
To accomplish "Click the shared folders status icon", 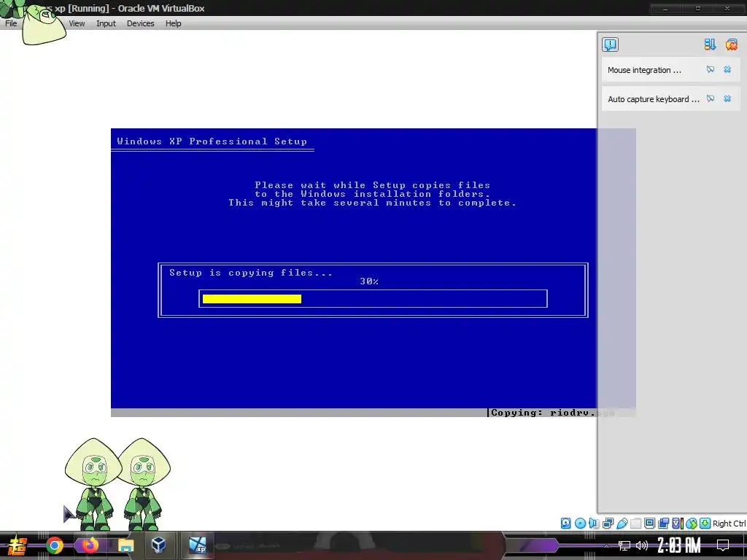I will (x=635, y=524).
